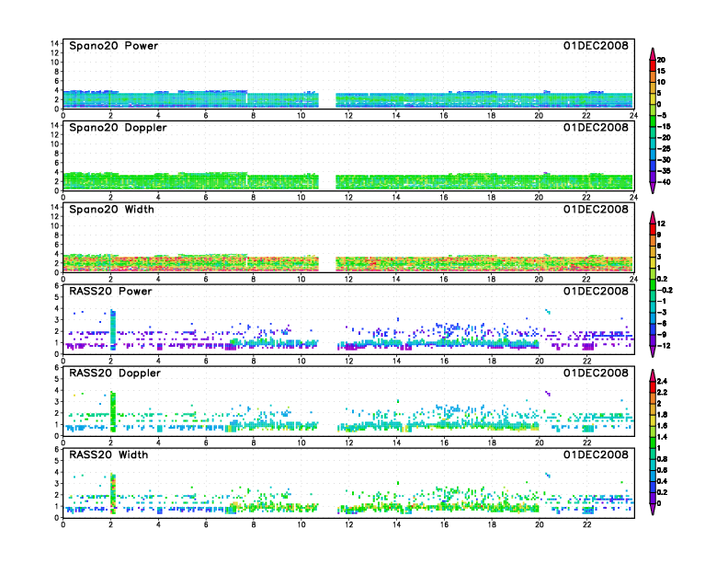Click the "Spano20 Width" panel title
Image resolution: width=728 pixels, height=563 pixels.
[111, 210]
